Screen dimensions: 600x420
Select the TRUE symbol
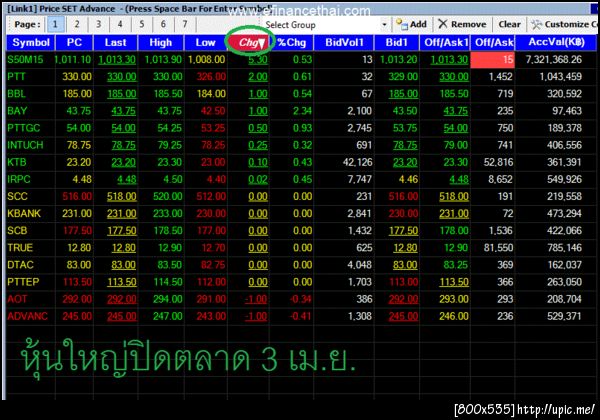pos(20,248)
